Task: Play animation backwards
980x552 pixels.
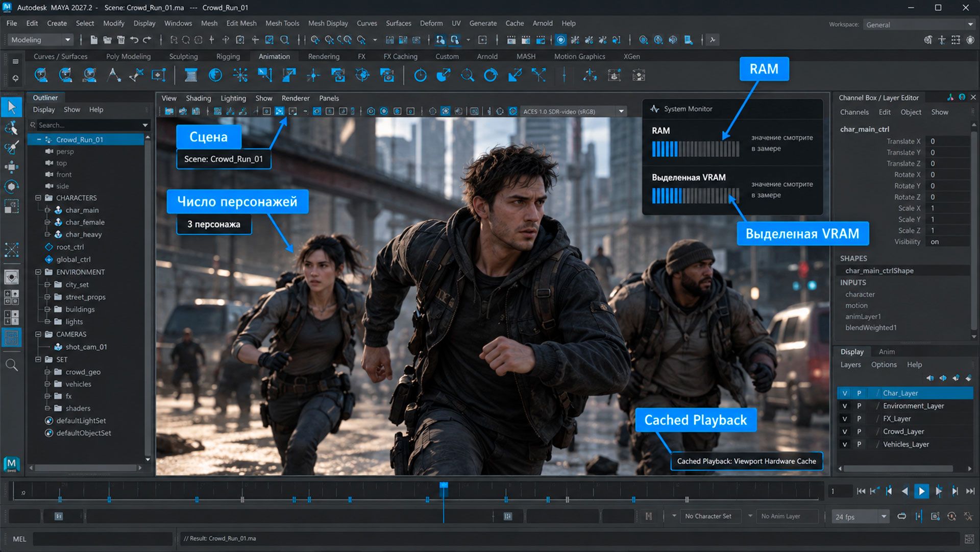Action: click(905, 491)
